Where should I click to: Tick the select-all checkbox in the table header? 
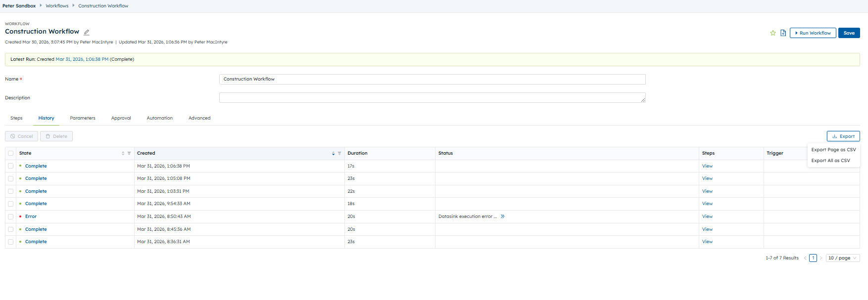[x=11, y=153]
